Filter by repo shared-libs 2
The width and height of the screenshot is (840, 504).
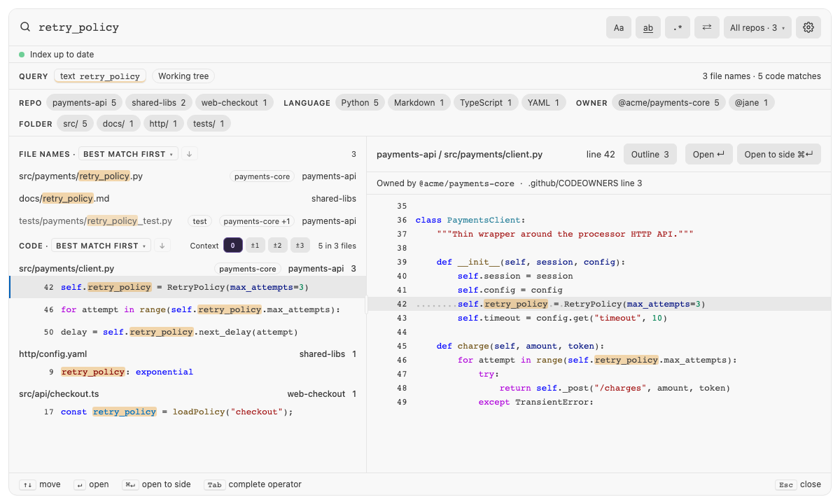159,103
